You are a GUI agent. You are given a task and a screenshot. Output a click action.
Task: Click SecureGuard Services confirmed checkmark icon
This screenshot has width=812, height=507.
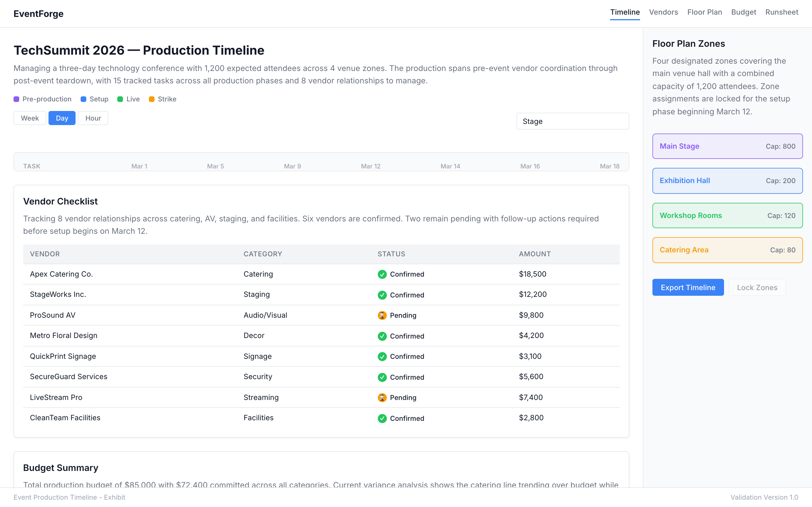[x=382, y=377]
